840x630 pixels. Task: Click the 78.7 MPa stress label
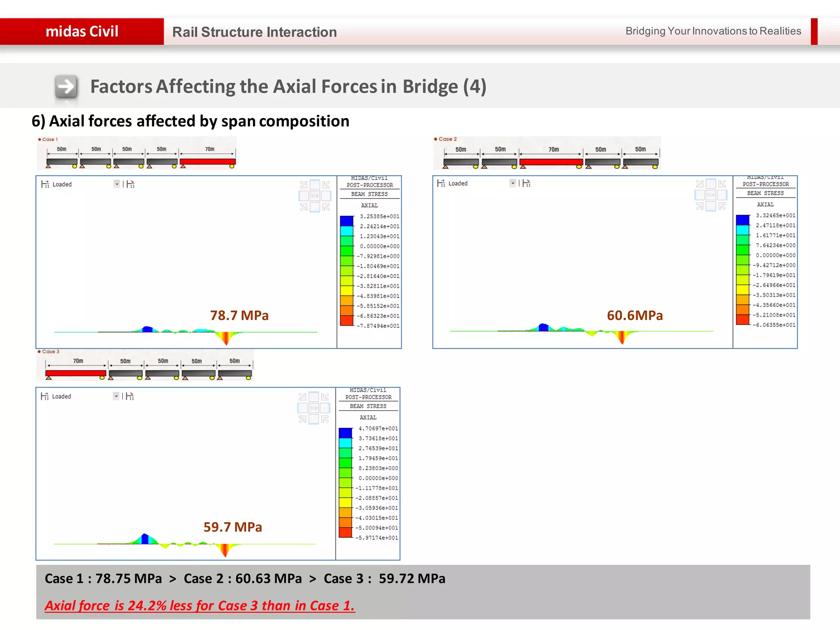pyautogui.click(x=240, y=315)
